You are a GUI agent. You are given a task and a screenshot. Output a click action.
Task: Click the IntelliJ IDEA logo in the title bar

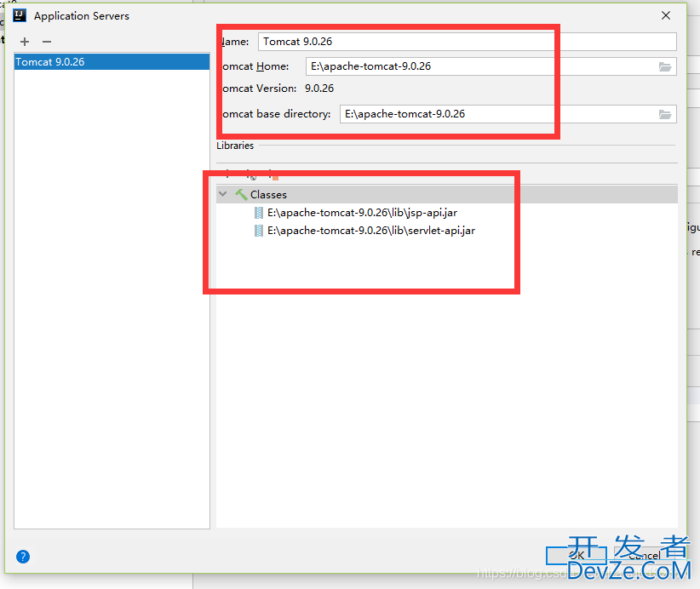point(20,15)
